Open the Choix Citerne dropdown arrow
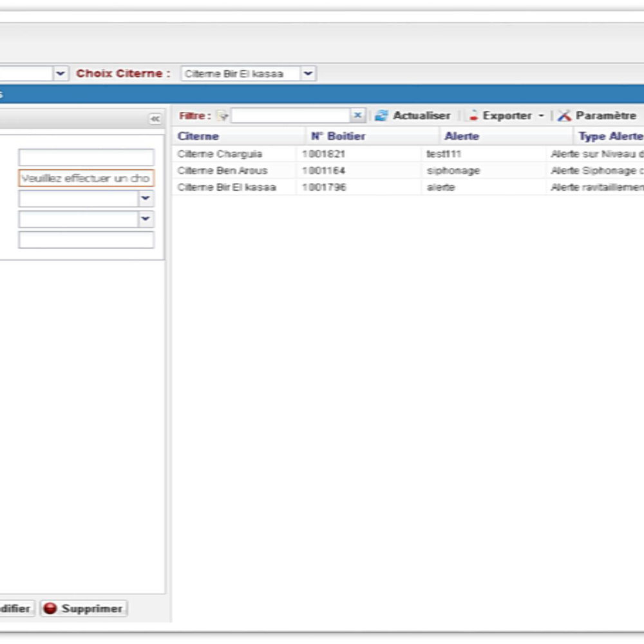This screenshot has height=644, width=644. (308, 73)
